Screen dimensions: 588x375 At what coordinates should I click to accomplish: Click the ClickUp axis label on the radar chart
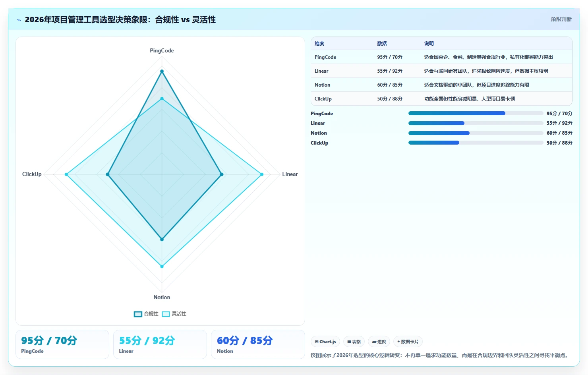pyautogui.click(x=32, y=174)
